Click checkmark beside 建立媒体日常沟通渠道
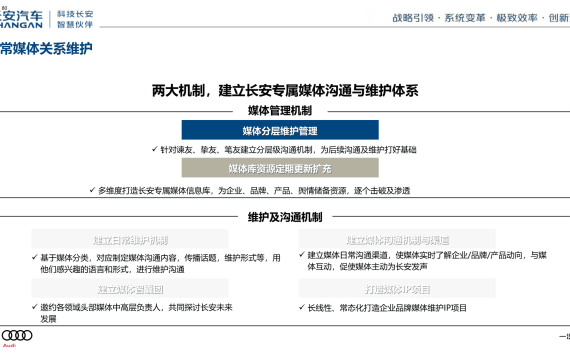Viewport: 570px width, 360px height. [x=302, y=255]
